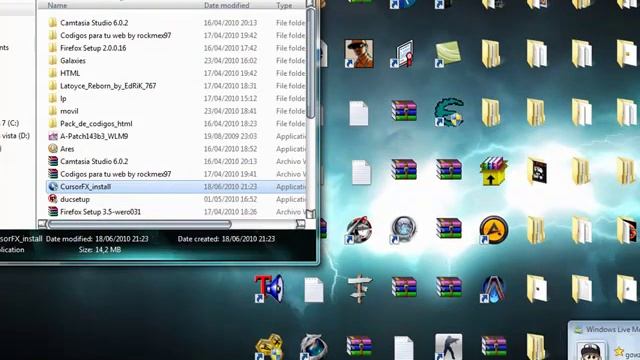Open the red T with speaker shortcut

(269, 289)
